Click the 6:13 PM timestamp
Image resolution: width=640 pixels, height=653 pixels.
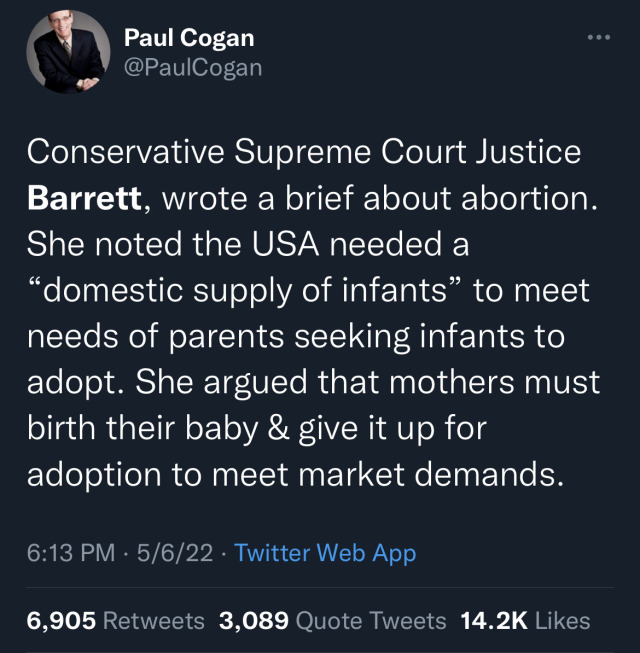coord(70,553)
